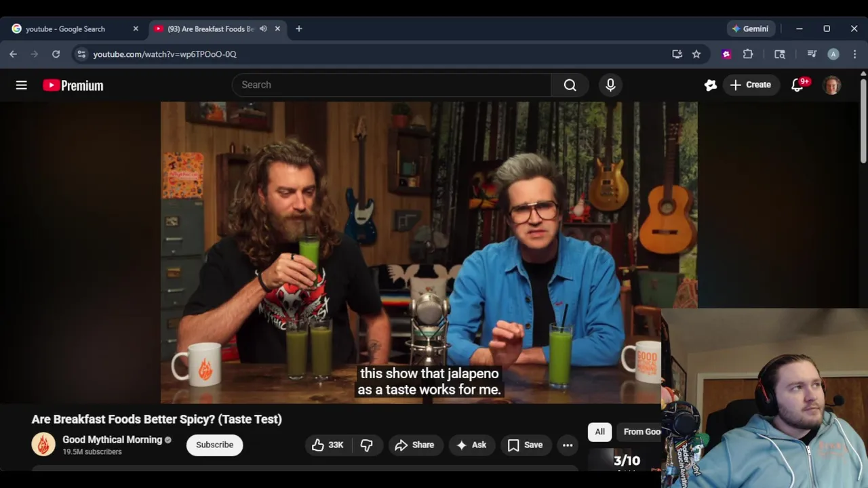Focus the YouTube search field
This screenshot has height=488, width=868.
(392, 85)
